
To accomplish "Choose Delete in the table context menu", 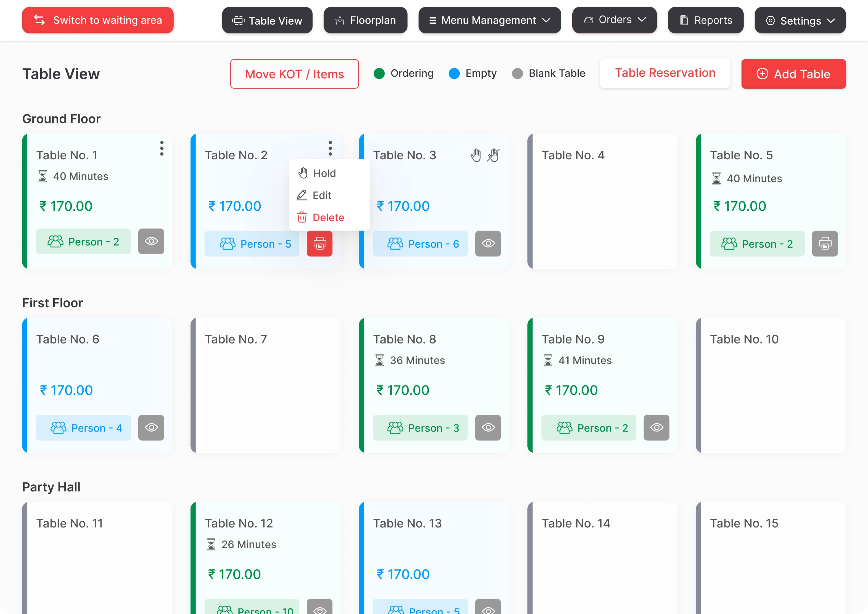I will point(328,218).
